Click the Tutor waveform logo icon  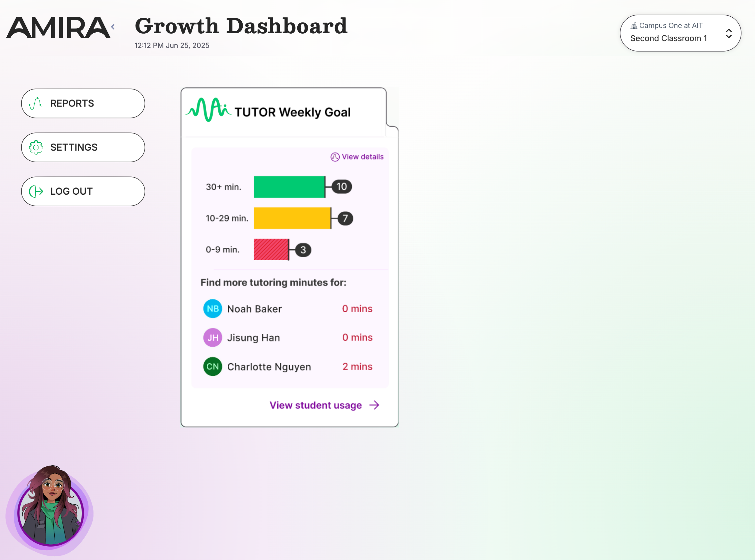pyautogui.click(x=208, y=110)
